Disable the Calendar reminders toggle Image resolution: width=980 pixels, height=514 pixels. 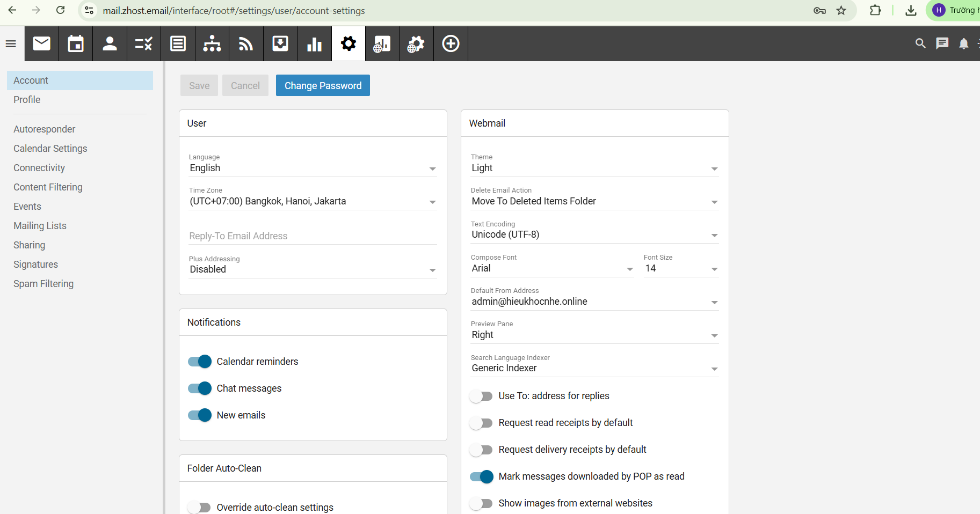tap(200, 362)
